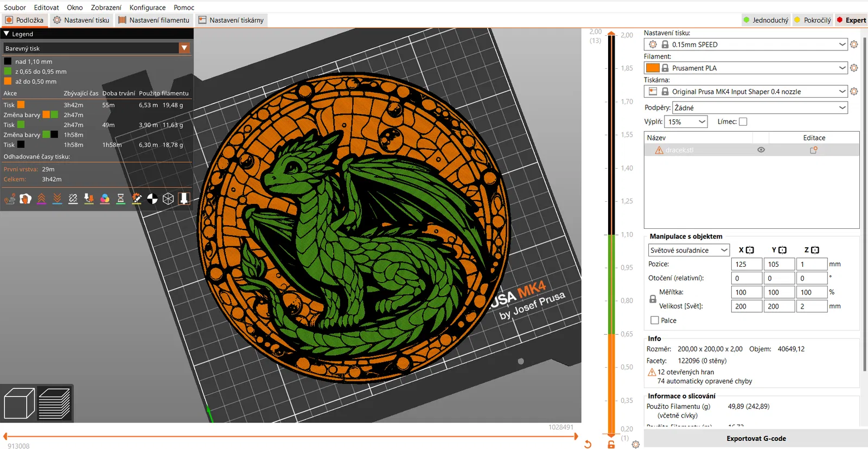Image resolution: width=868 pixels, height=449 pixels.
Task: Toggle the center of gravity icon
Action: coord(152,199)
